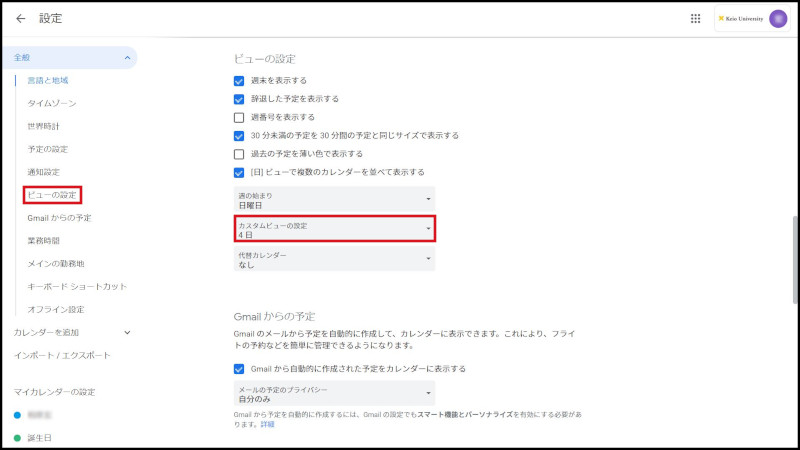Open 代替カレンダー dropdown

[335, 259]
